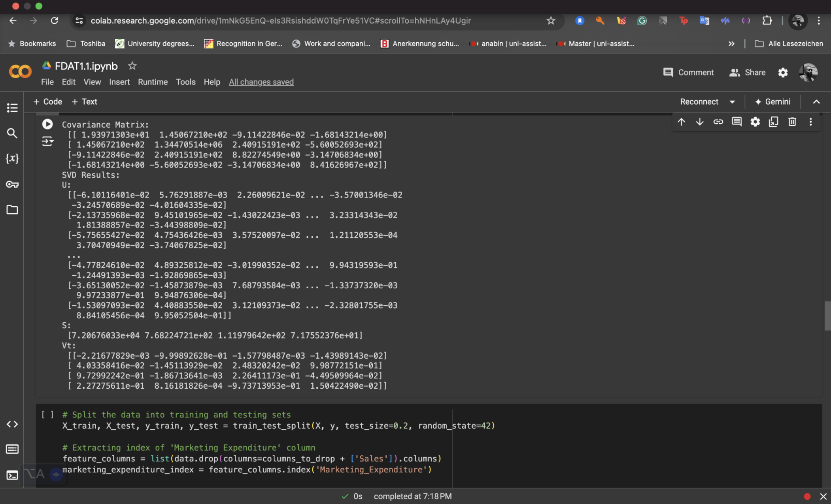Star the FDAT1.1.ipynb notebook
This screenshot has width=831, height=504.
click(132, 66)
